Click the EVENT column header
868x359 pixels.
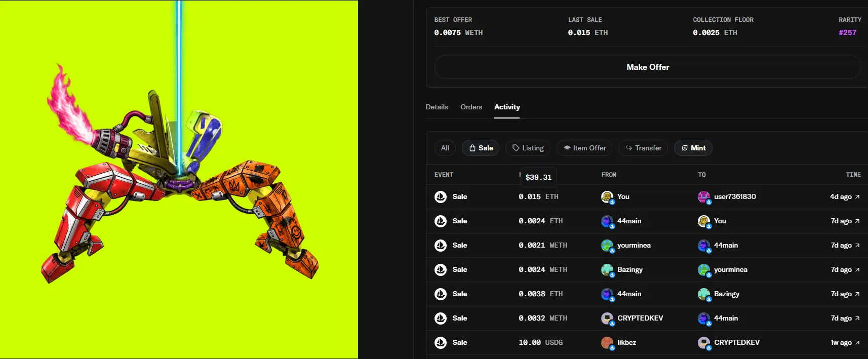coord(444,175)
